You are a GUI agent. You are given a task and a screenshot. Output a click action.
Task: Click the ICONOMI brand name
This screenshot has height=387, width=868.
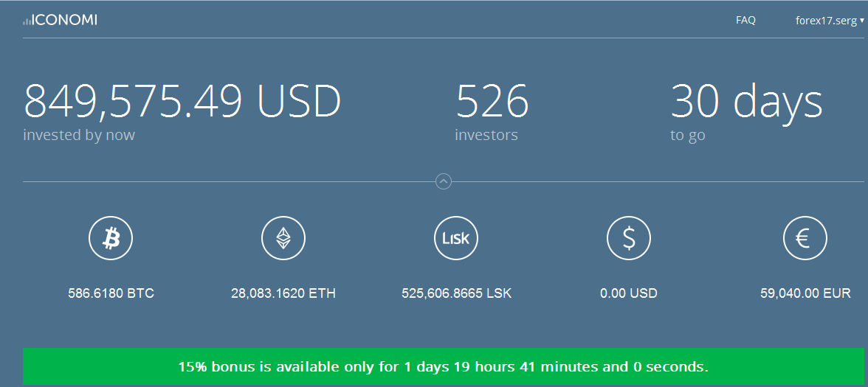pos(64,21)
